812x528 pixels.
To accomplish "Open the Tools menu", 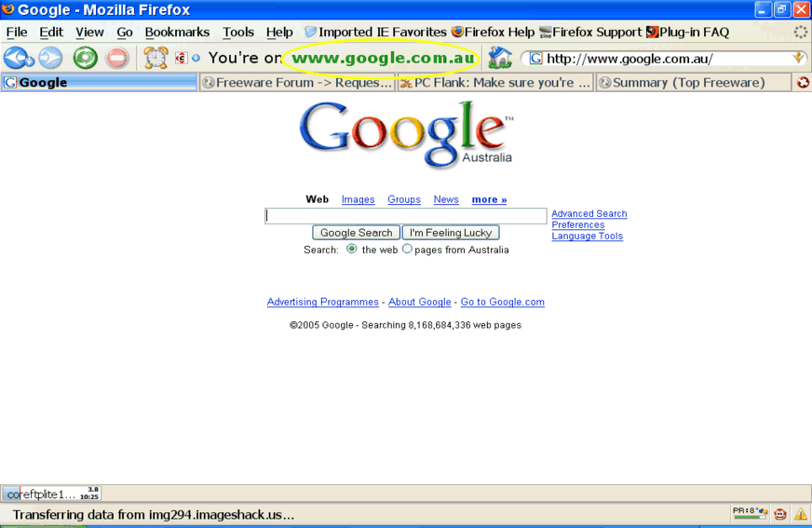I will click(x=238, y=32).
